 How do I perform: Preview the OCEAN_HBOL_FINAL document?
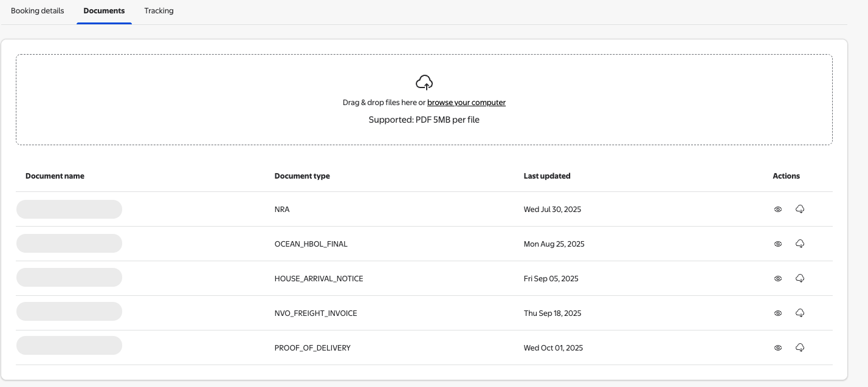777,244
